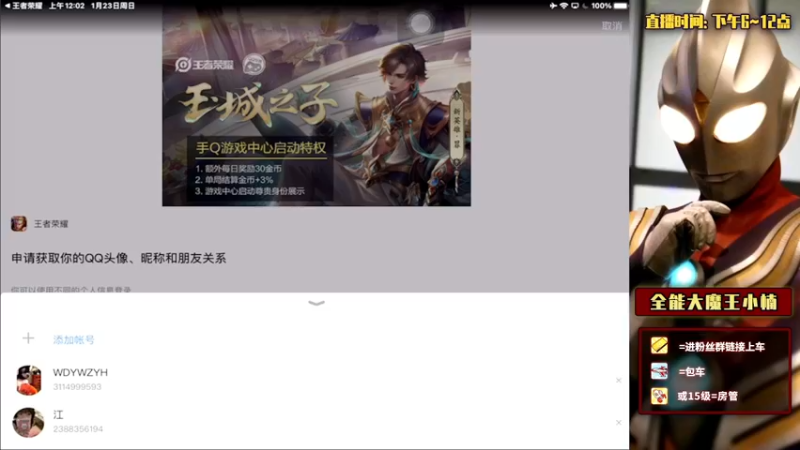This screenshot has height=450, width=800.
Task: Tap the 王者荣耀 app icon
Action: 19,224
